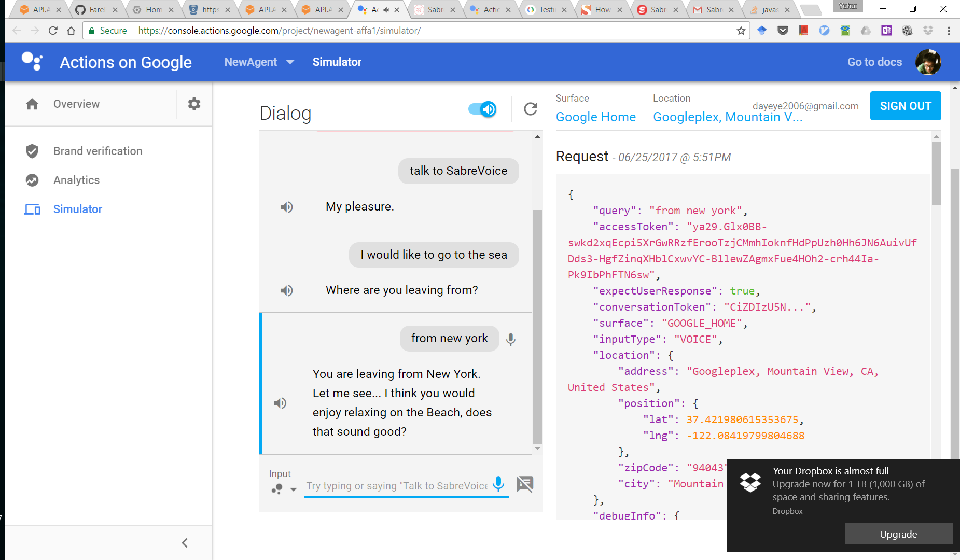960x560 pixels.
Task: Open the Chrome three-dot menu
Action: (x=949, y=31)
